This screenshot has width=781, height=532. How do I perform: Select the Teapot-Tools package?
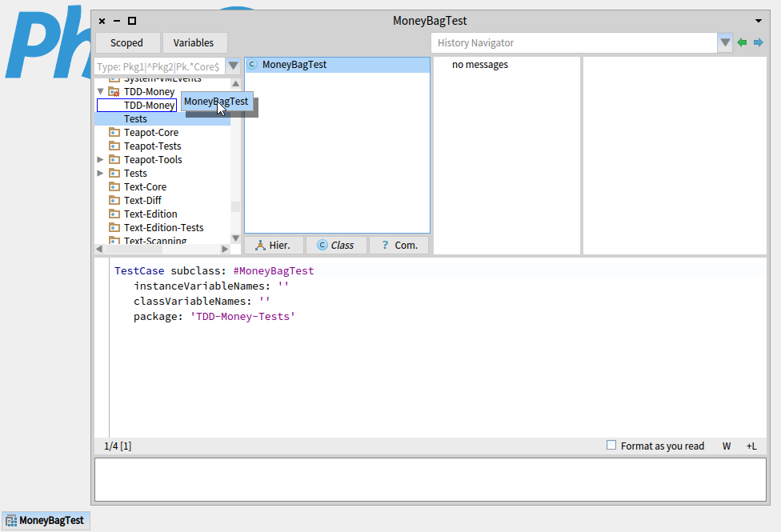pyautogui.click(x=153, y=159)
